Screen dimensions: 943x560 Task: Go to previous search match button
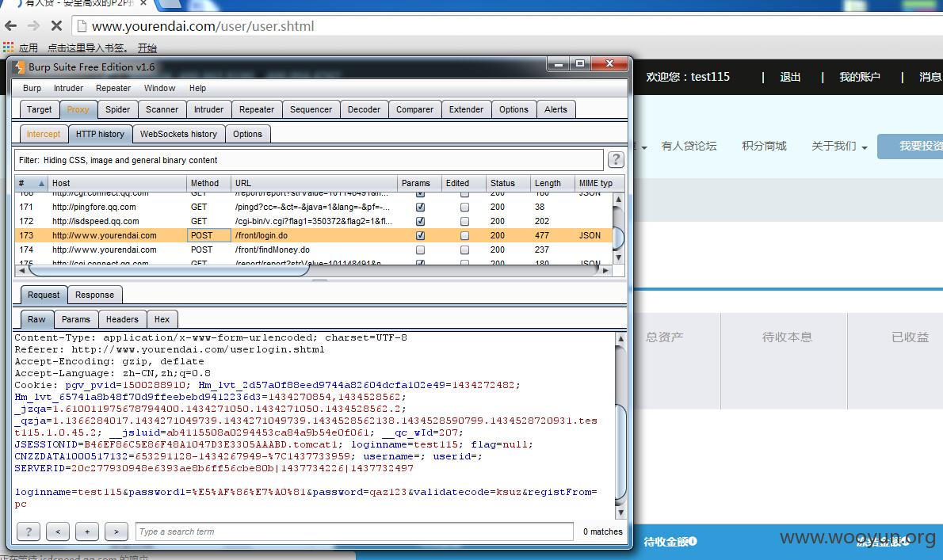58,531
